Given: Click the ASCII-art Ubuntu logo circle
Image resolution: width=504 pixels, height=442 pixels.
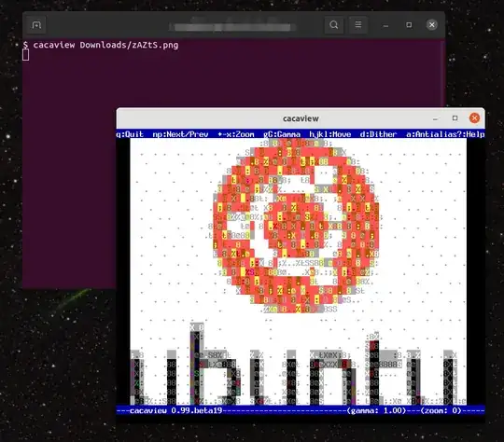Looking at the screenshot, I should [296, 227].
